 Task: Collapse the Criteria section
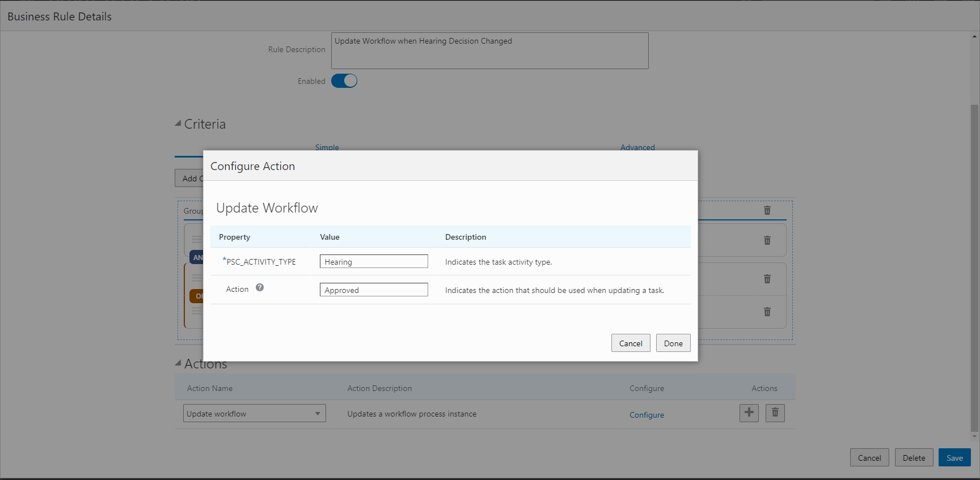coord(178,124)
